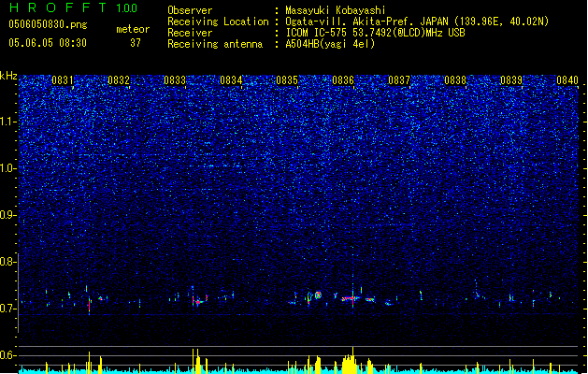
Task: Click the 0835 time marker
Action: click(x=287, y=80)
